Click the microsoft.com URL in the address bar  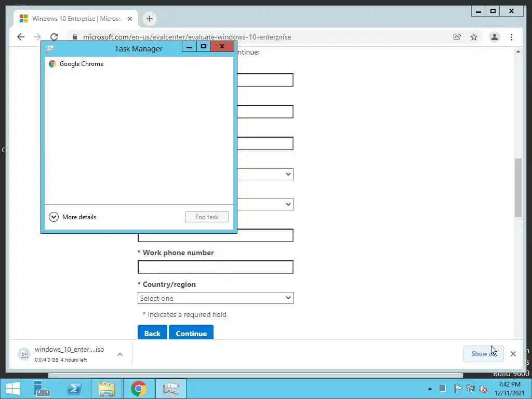187,37
